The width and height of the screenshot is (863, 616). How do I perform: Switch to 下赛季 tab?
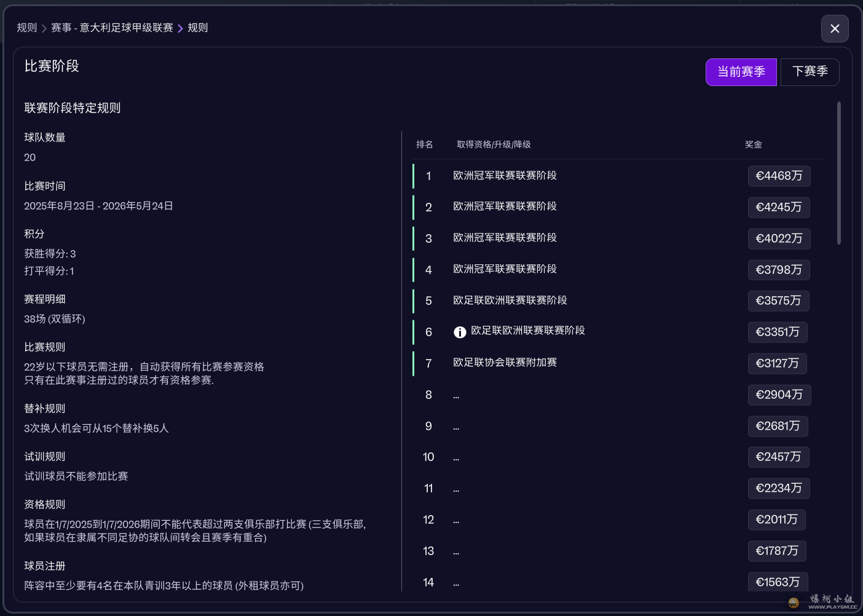810,72
